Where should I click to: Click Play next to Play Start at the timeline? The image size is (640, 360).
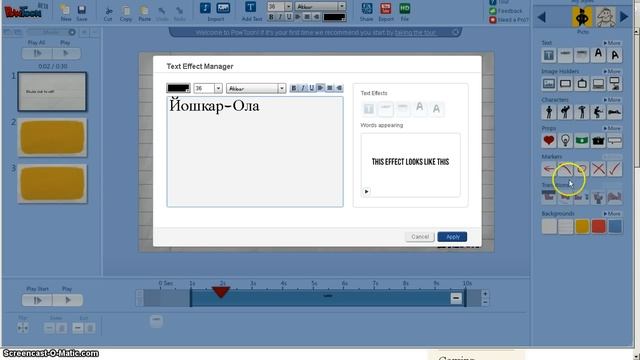click(67, 300)
